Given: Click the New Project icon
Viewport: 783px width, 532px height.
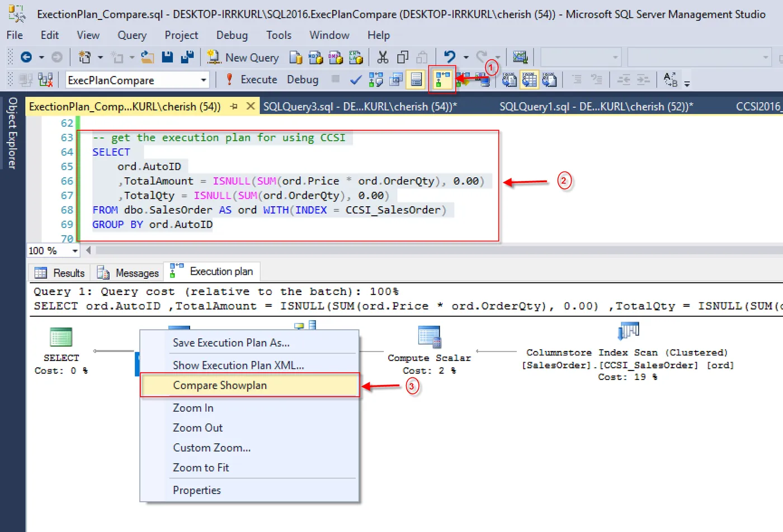Looking at the screenshot, I should tap(85, 57).
